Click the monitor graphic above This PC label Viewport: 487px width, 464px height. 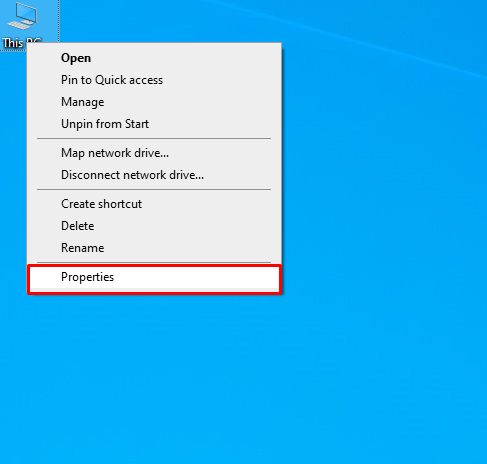pos(22,16)
